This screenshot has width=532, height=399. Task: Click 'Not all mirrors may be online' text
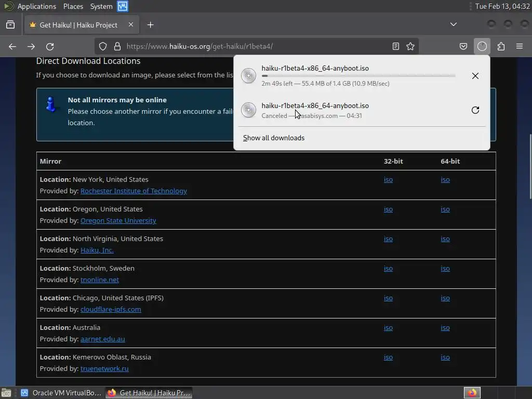click(x=117, y=100)
